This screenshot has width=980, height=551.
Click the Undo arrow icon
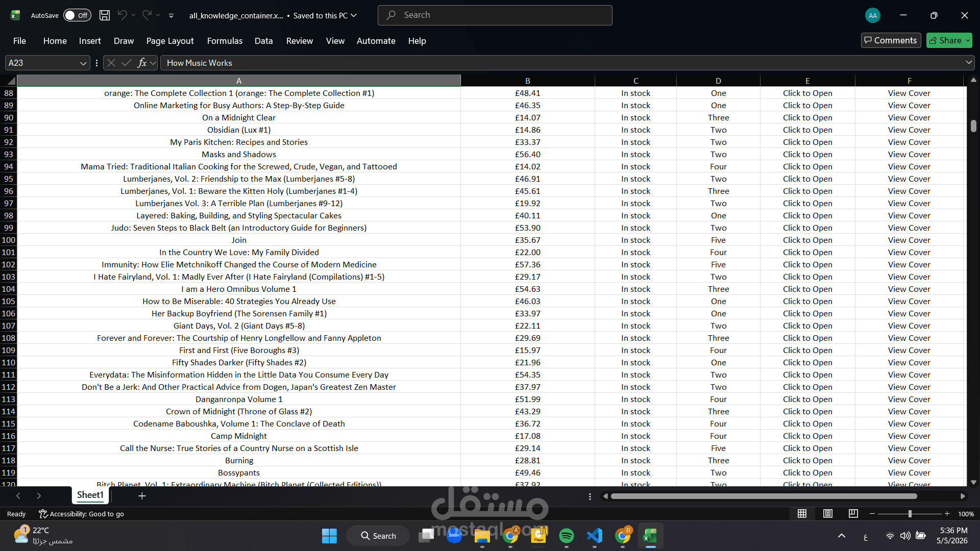122,15
